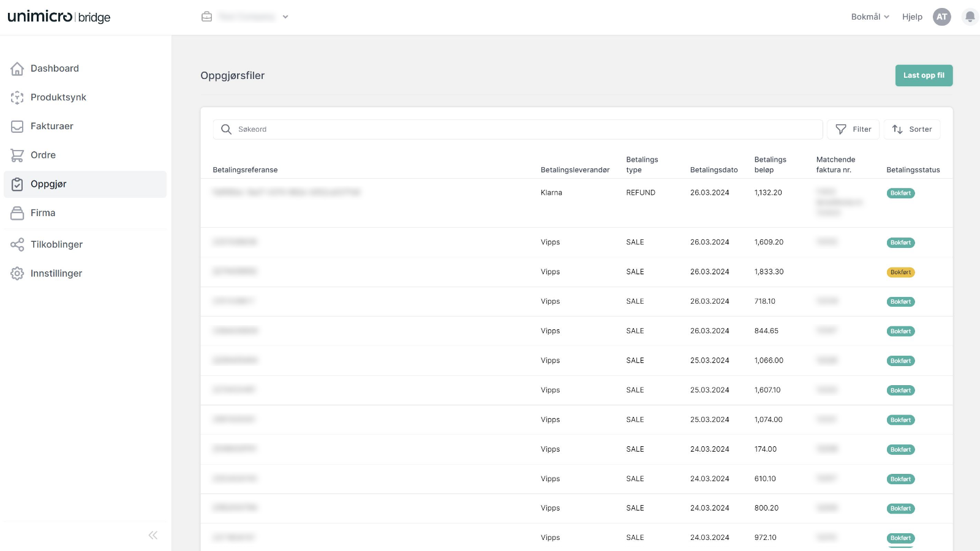Open the Filter button

[x=853, y=129]
